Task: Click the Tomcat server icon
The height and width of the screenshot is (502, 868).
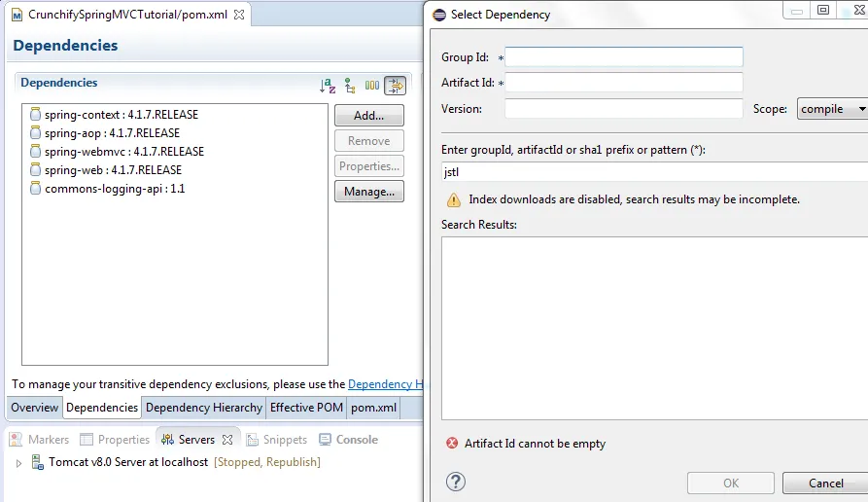Action: pyautogui.click(x=37, y=462)
